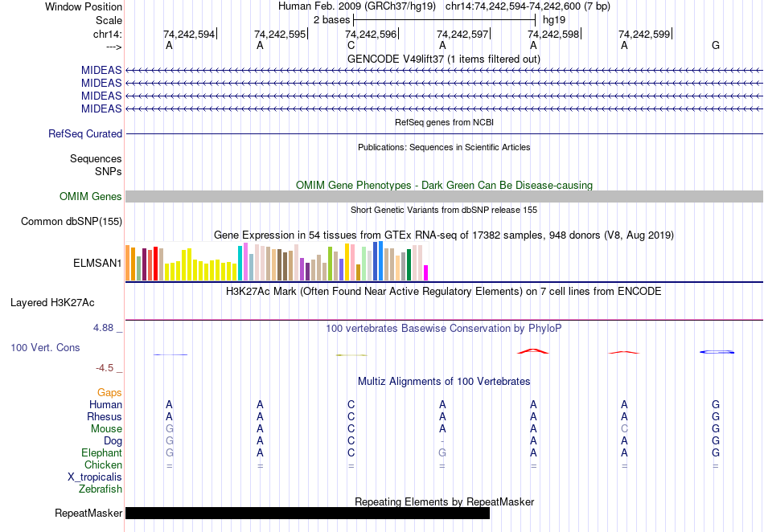
Task: Open '100 vertebrates Basewise Conservation by PhyloP' title
Action: [x=443, y=328]
